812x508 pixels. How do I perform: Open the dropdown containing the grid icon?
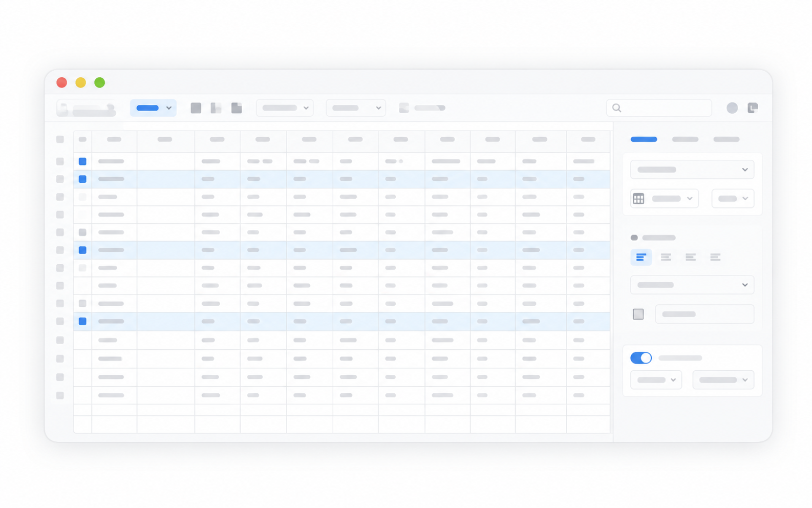[665, 199]
